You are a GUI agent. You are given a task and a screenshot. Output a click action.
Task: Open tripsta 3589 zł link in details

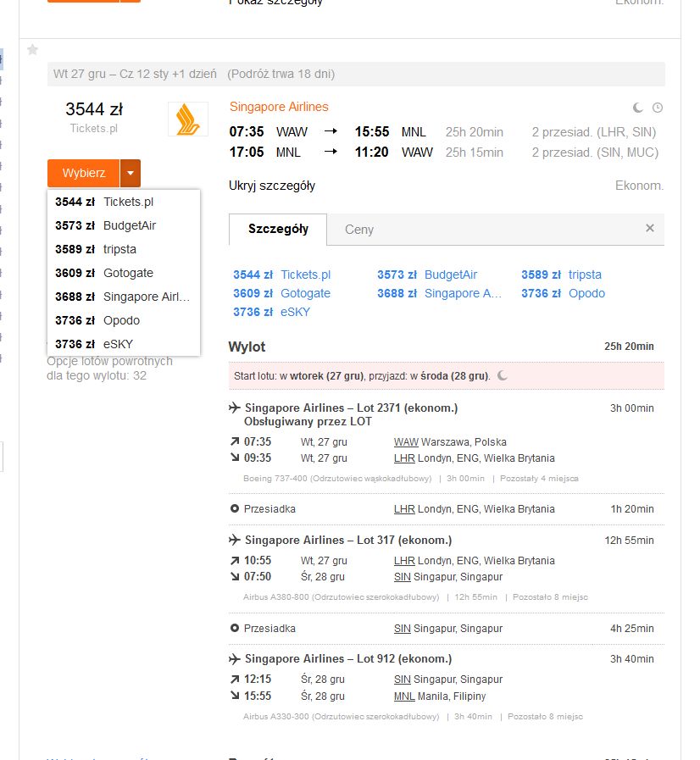pos(561,275)
